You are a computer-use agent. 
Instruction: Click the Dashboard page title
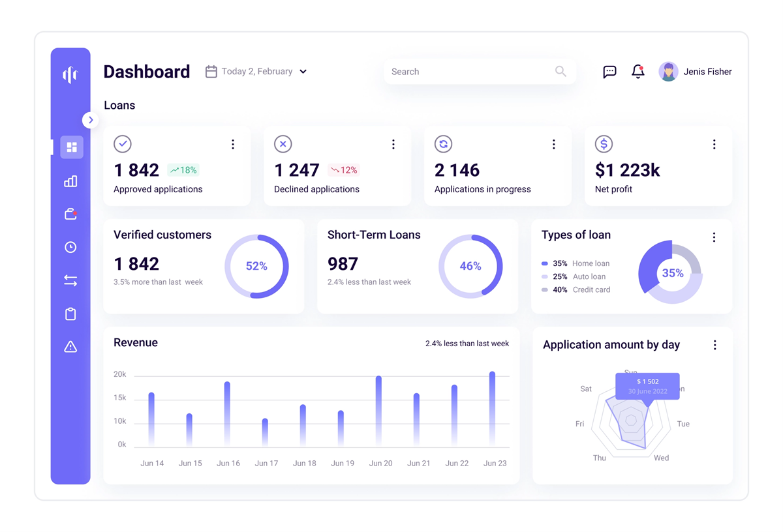click(x=147, y=72)
